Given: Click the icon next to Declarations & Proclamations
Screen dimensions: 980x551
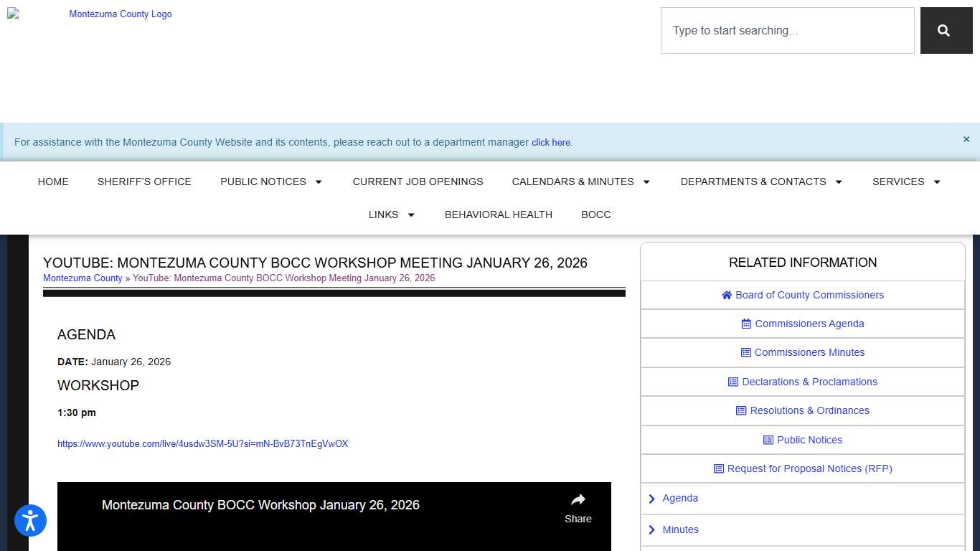Looking at the screenshot, I should [732, 382].
